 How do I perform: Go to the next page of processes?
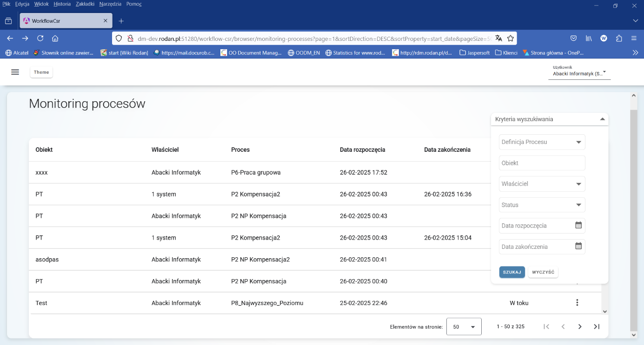pos(580,326)
